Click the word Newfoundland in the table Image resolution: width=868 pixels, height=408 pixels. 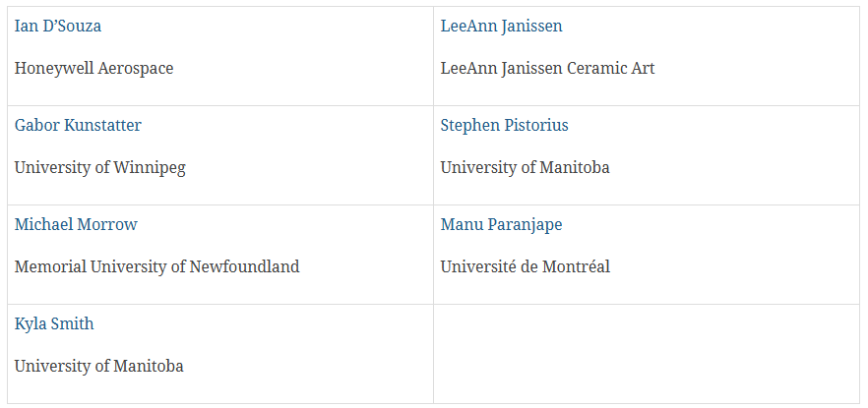coord(245,267)
